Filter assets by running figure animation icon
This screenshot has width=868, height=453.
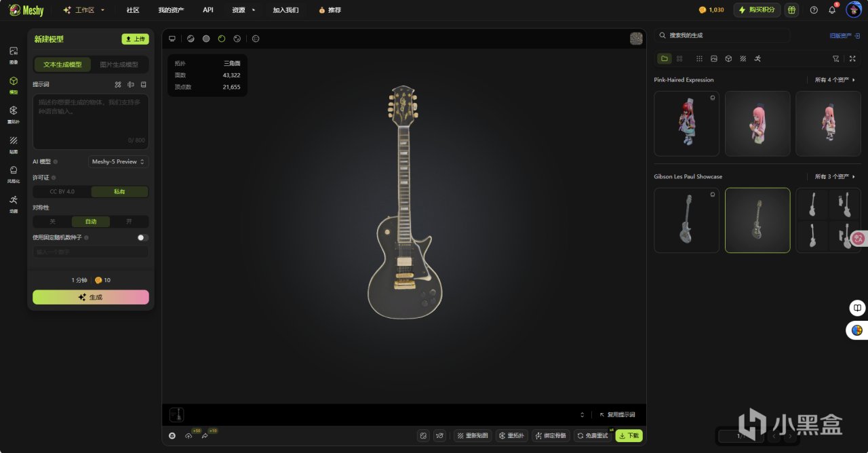coord(757,59)
